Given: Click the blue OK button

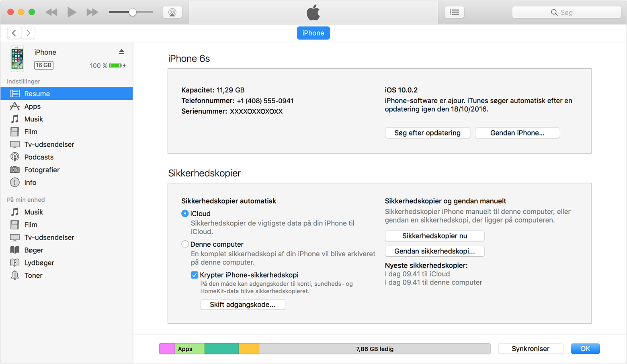Looking at the screenshot, I should [585, 349].
